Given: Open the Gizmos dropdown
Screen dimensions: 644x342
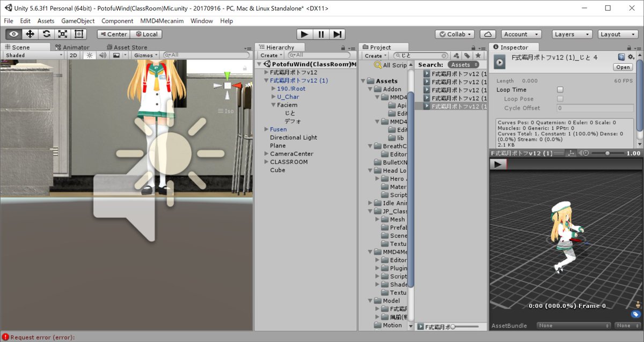Looking at the screenshot, I should point(146,55).
